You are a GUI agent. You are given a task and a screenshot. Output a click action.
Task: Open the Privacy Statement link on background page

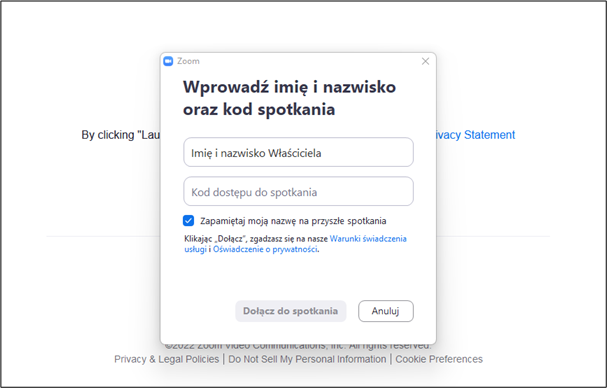point(476,135)
